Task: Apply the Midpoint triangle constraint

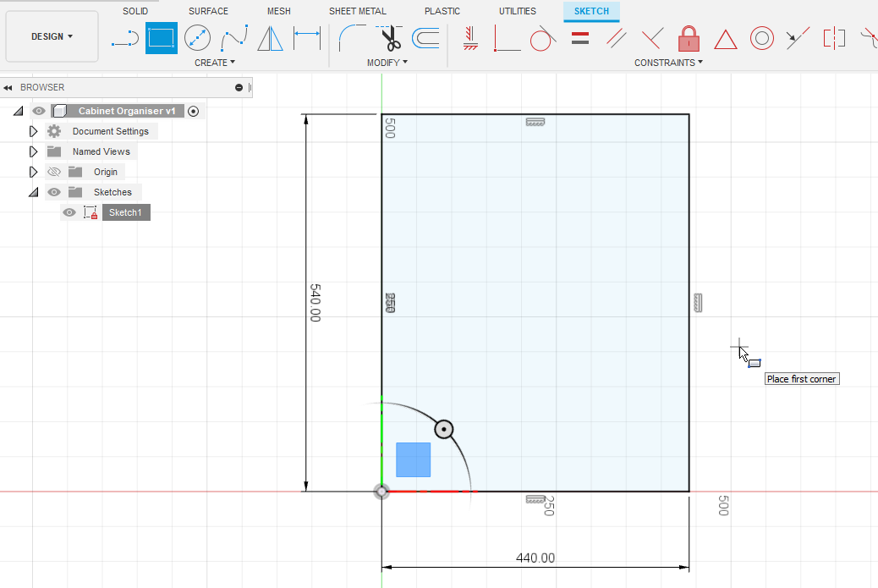Action: pos(725,39)
